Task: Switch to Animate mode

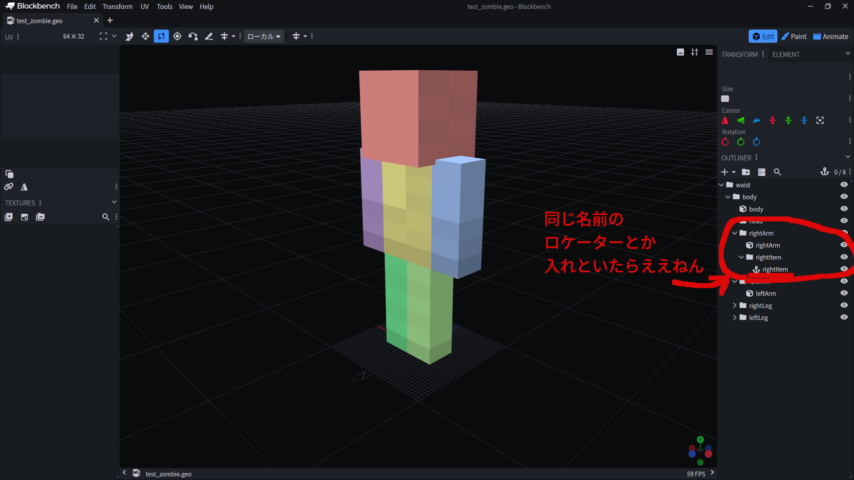Action: 831,37
